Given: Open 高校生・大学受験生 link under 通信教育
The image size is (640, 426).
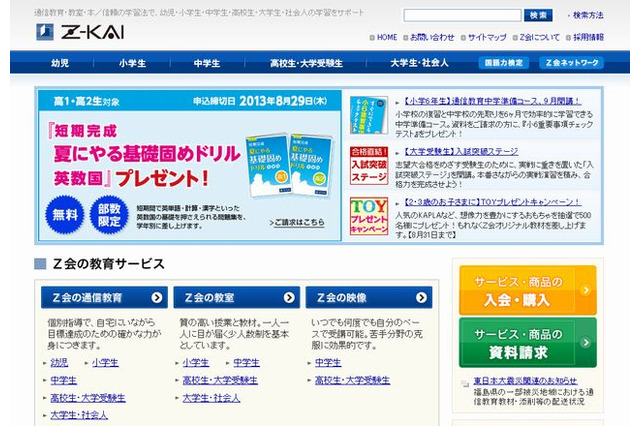Looking at the screenshot, I should click(x=88, y=398).
